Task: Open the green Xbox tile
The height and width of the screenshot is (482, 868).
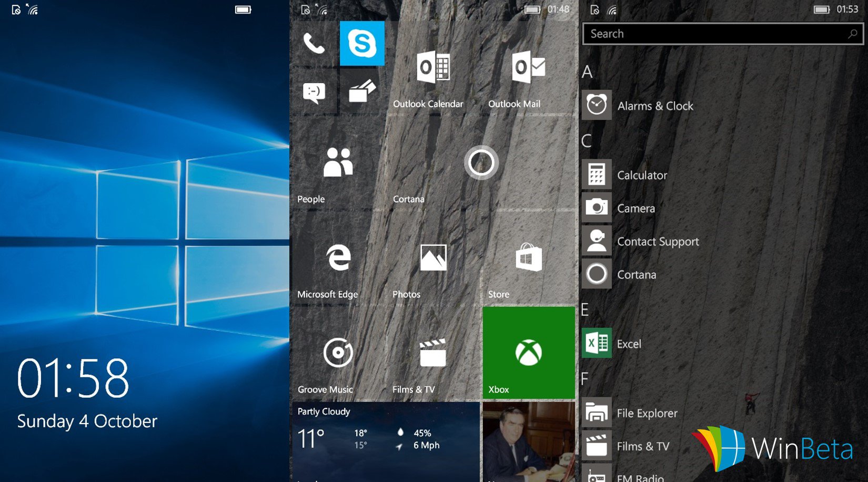Action: (529, 353)
